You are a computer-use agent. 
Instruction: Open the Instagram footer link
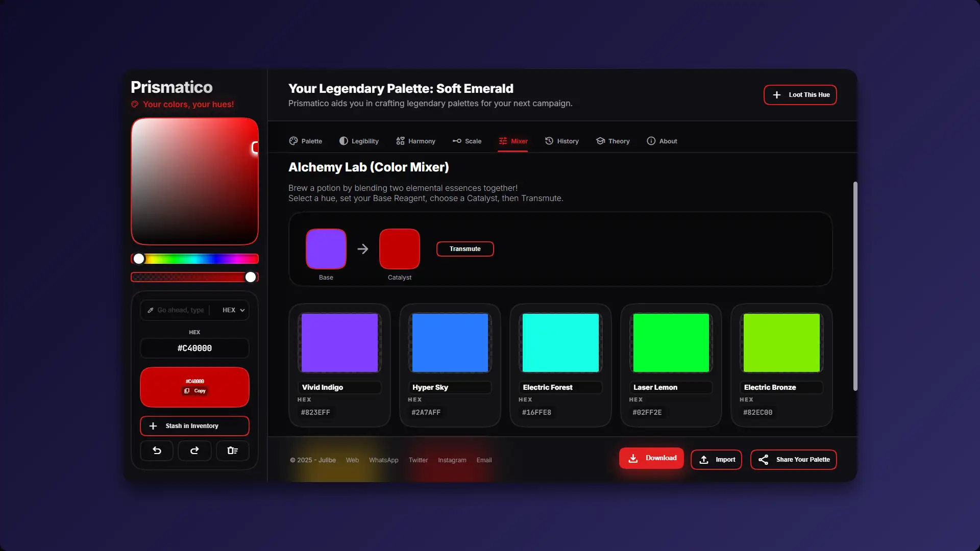point(452,460)
